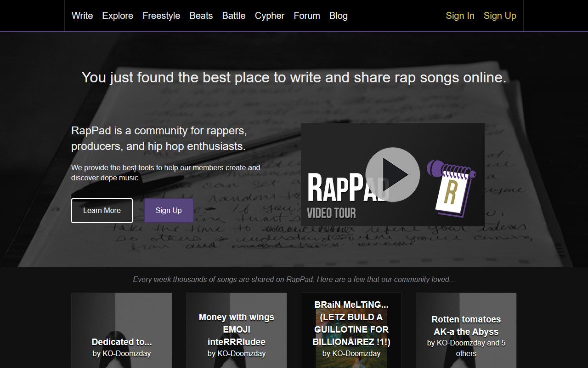Visit the Forum link
The width and height of the screenshot is (588, 368).
307,16
